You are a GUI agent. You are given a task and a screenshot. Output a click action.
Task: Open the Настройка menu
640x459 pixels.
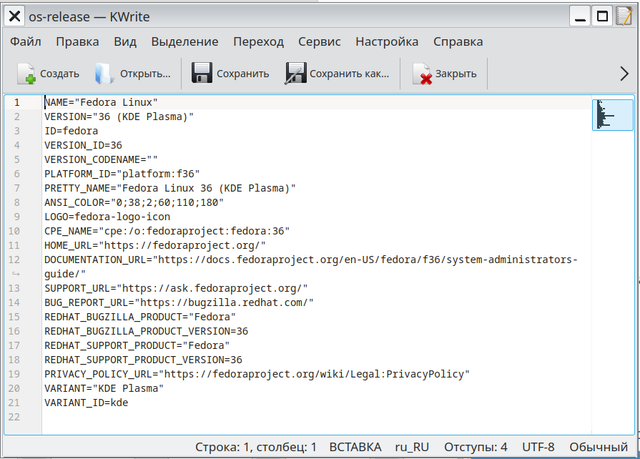click(x=387, y=42)
